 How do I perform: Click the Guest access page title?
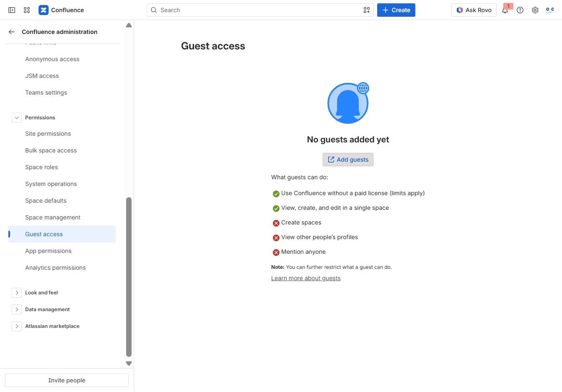pos(213,46)
